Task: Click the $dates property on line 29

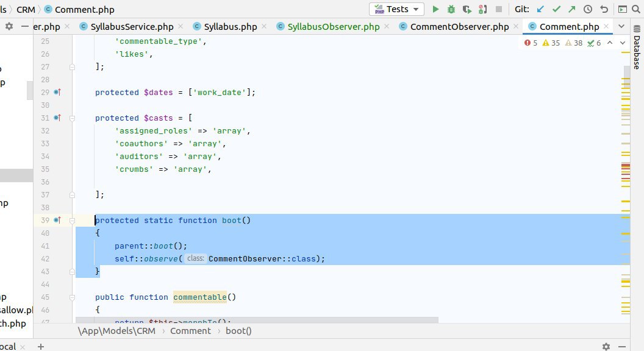Action: 158,93
